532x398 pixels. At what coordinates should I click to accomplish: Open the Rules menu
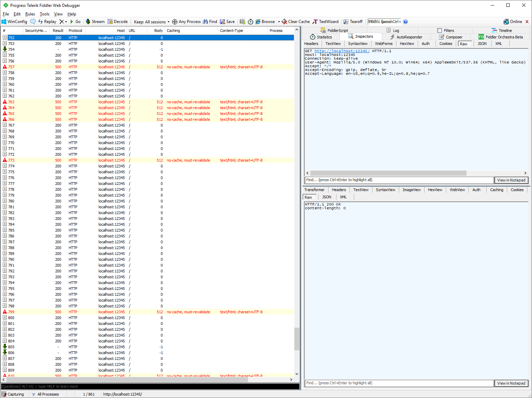pos(30,14)
